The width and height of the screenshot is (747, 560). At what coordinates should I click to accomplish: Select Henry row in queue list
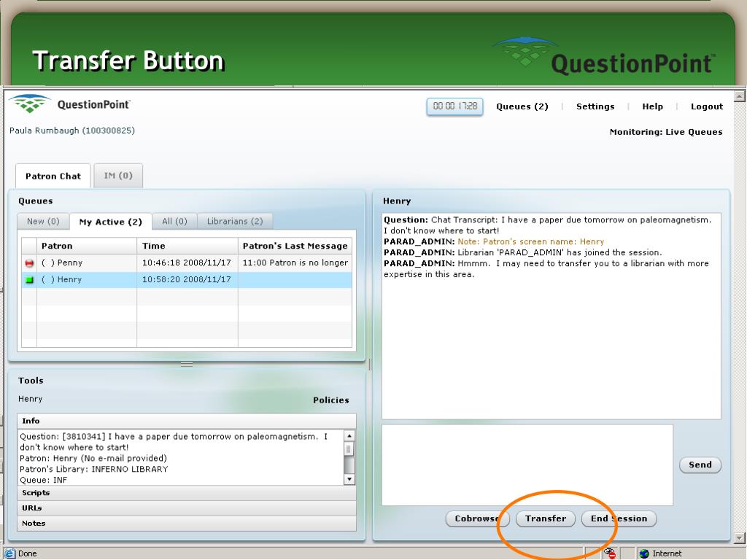click(x=187, y=279)
